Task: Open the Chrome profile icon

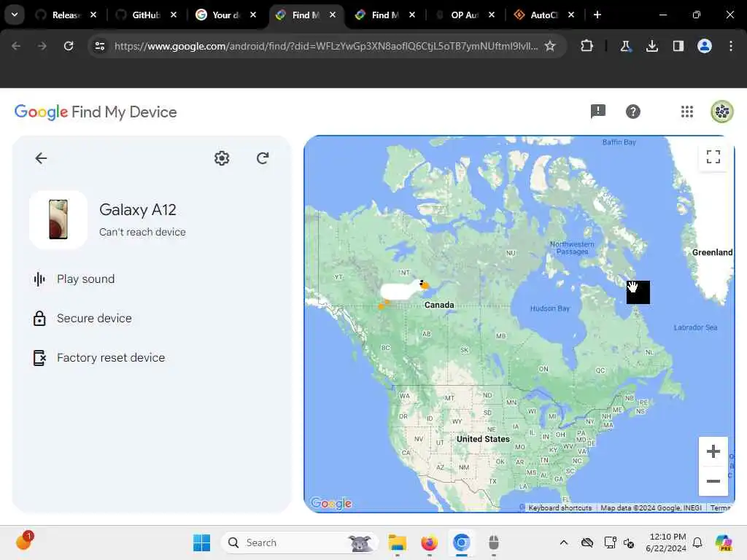Action: [x=705, y=46]
